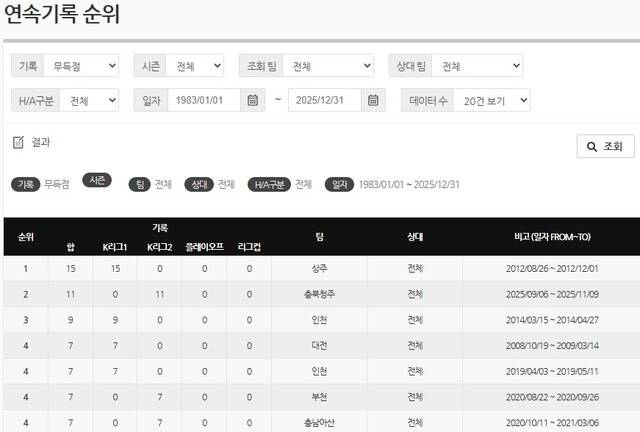This screenshot has width=640, height=432.
Task: Click the start date field 1983/01/01
Action: tap(204, 100)
